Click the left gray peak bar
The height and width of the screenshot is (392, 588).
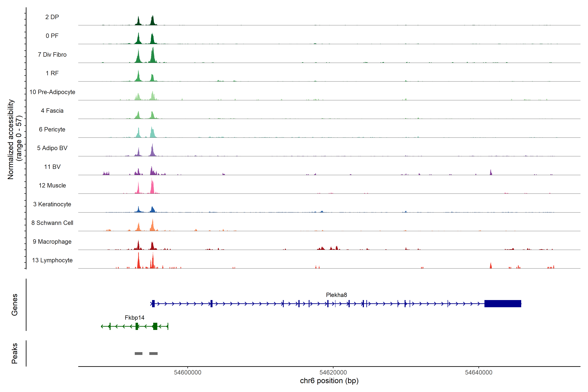coord(139,353)
